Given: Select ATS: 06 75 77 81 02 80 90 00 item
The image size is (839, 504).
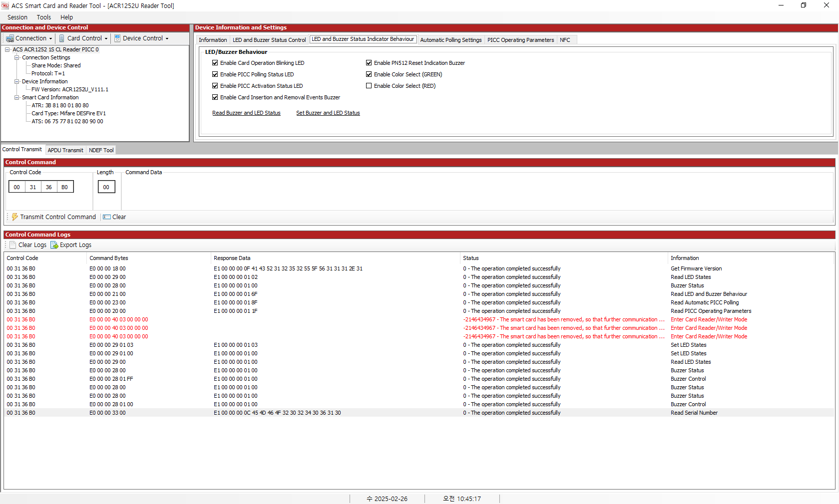Looking at the screenshot, I should [67, 121].
